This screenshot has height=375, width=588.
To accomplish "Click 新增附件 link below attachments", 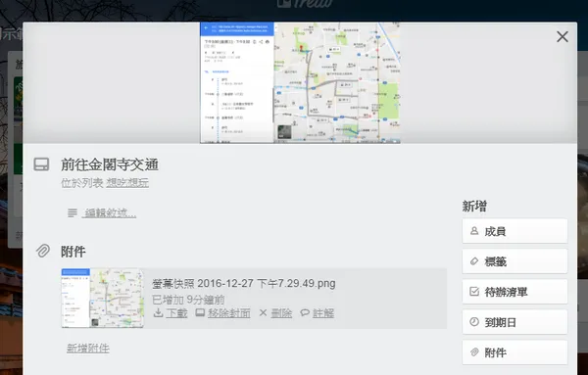I will (88, 348).
